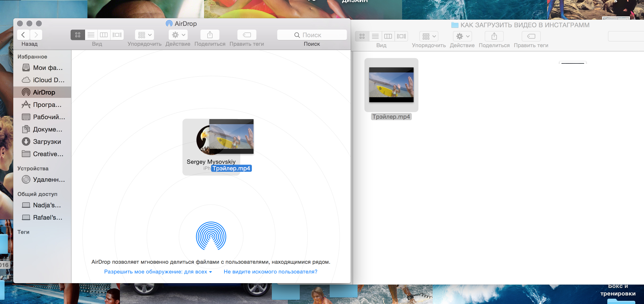644x304 pixels.
Task: Switch right Finder window to Cover Flow view
Action: tap(401, 36)
